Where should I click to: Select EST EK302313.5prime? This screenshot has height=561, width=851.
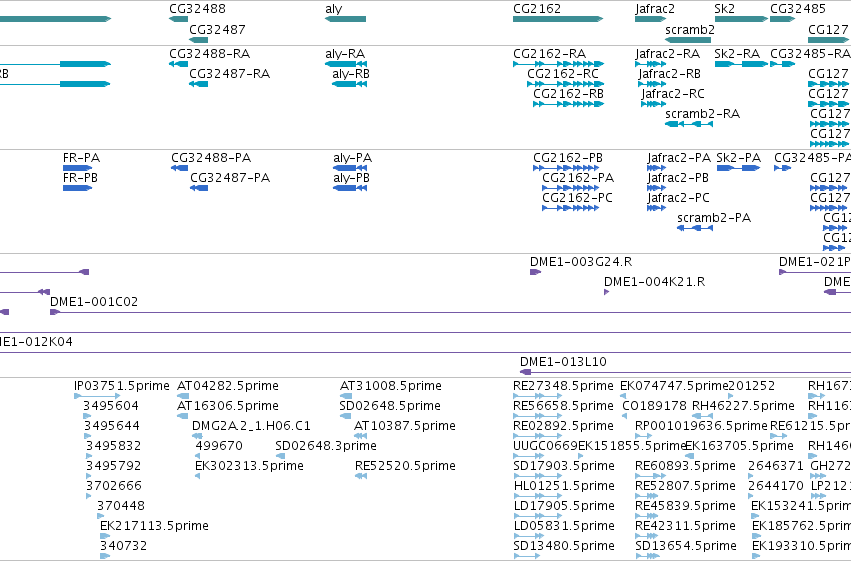tap(198, 477)
